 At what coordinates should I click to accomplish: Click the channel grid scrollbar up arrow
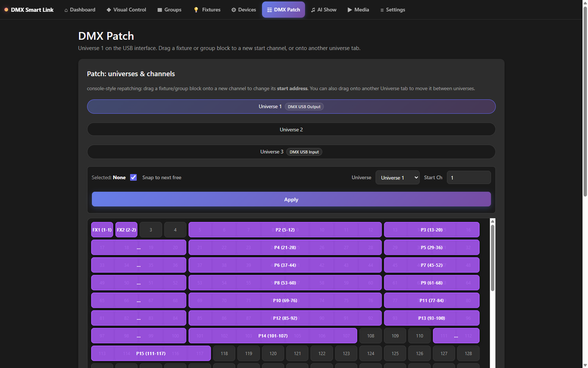pyautogui.click(x=492, y=221)
